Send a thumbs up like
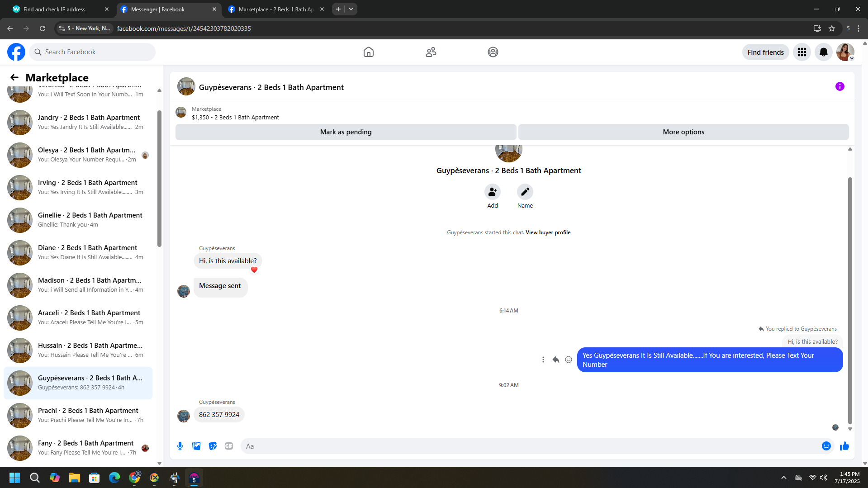 click(844, 446)
